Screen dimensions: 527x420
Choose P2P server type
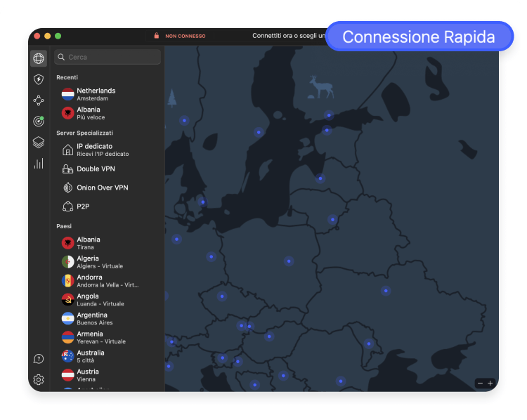click(108, 206)
